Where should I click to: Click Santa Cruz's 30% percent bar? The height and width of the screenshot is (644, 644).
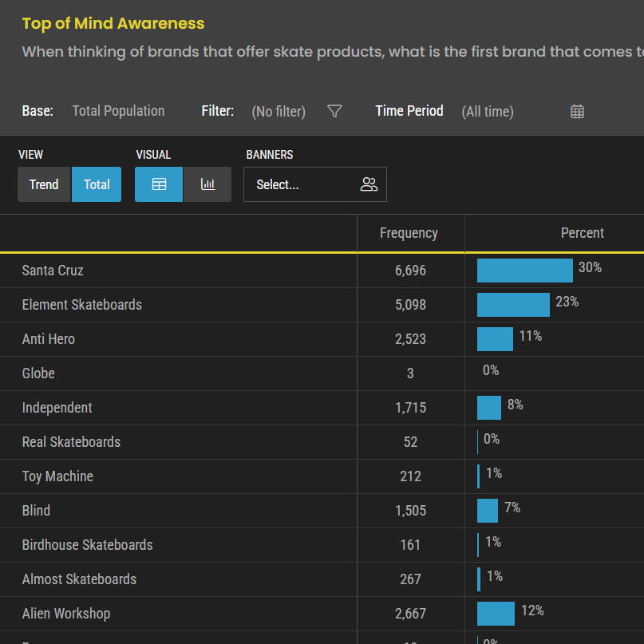pyautogui.click(x=525, y=271)
